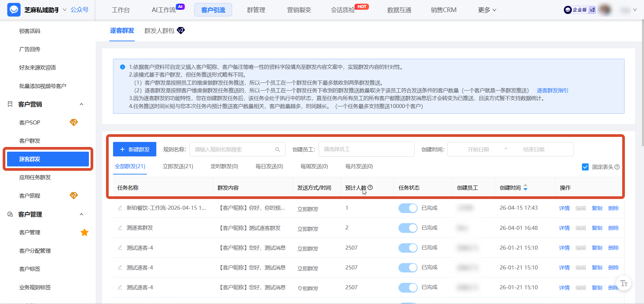The height and width of the screenshot is (304, 644).
Task: Open 工作台 in top navigation
Action: coord(121,10)
